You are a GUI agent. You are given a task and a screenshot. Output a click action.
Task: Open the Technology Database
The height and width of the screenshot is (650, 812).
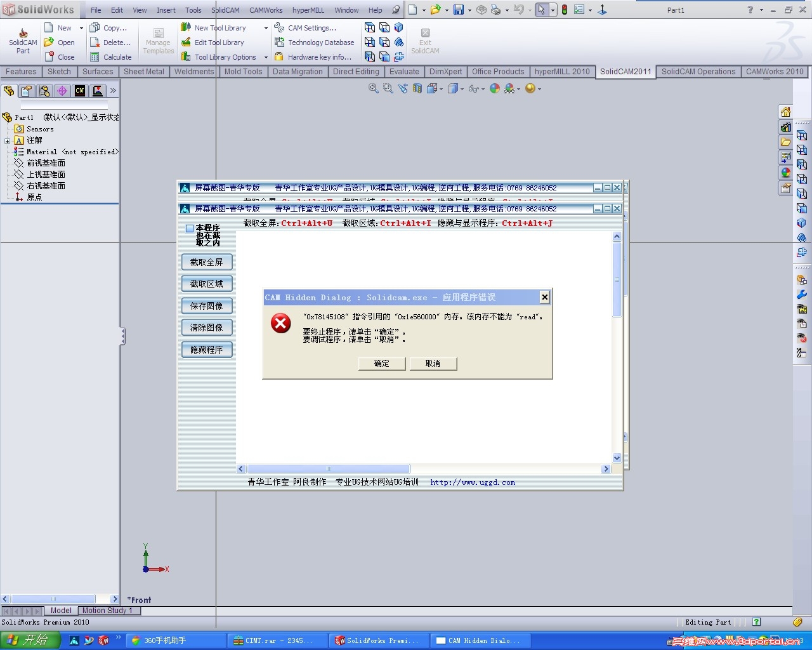pos(314,43)
